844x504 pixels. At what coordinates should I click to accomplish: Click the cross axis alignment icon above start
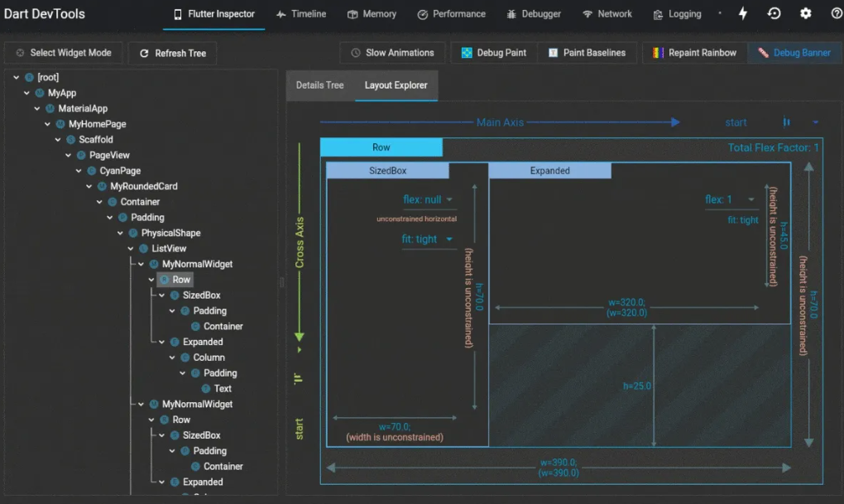tap(299, 378)
